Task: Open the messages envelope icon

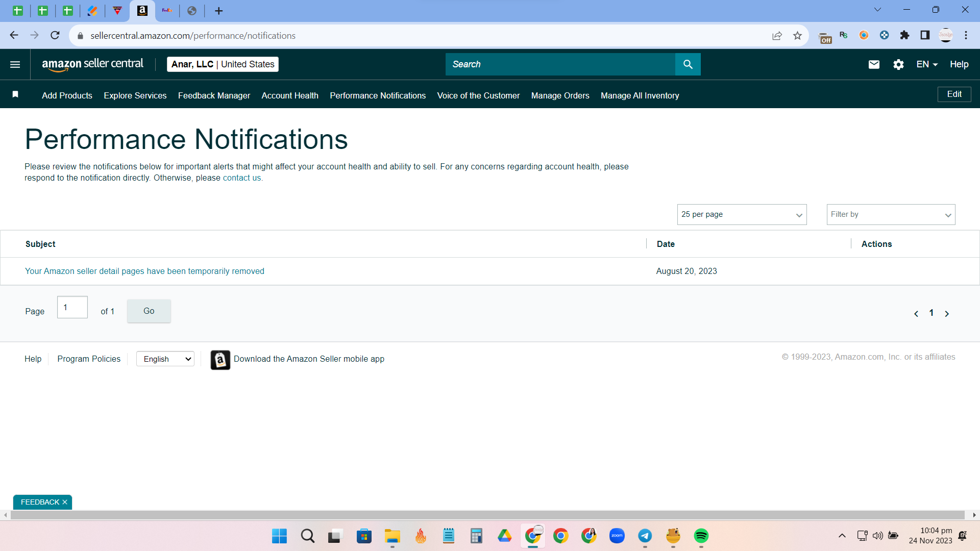Action: click(x=874, y=64)
